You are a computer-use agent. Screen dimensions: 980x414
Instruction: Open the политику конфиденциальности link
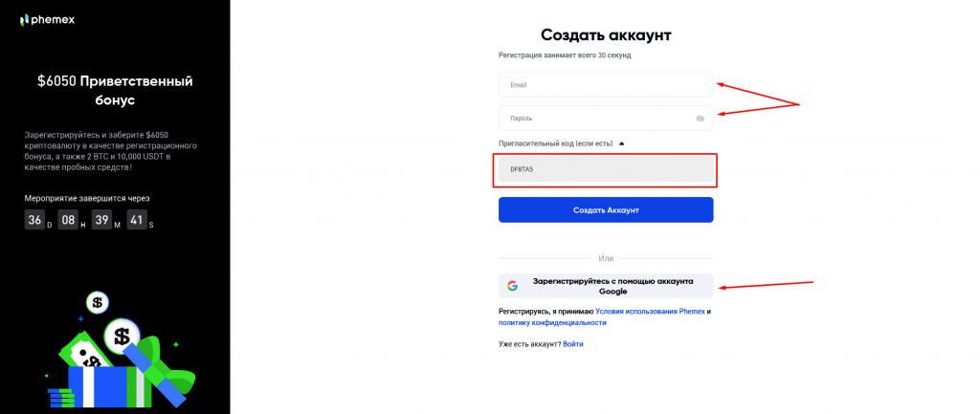coord(552,323)
